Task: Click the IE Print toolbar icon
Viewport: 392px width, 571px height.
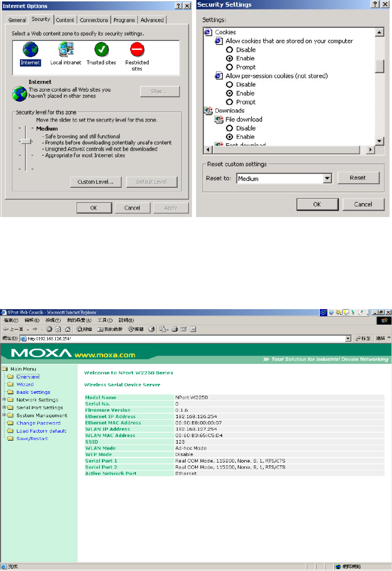Action: click(175, 329)
